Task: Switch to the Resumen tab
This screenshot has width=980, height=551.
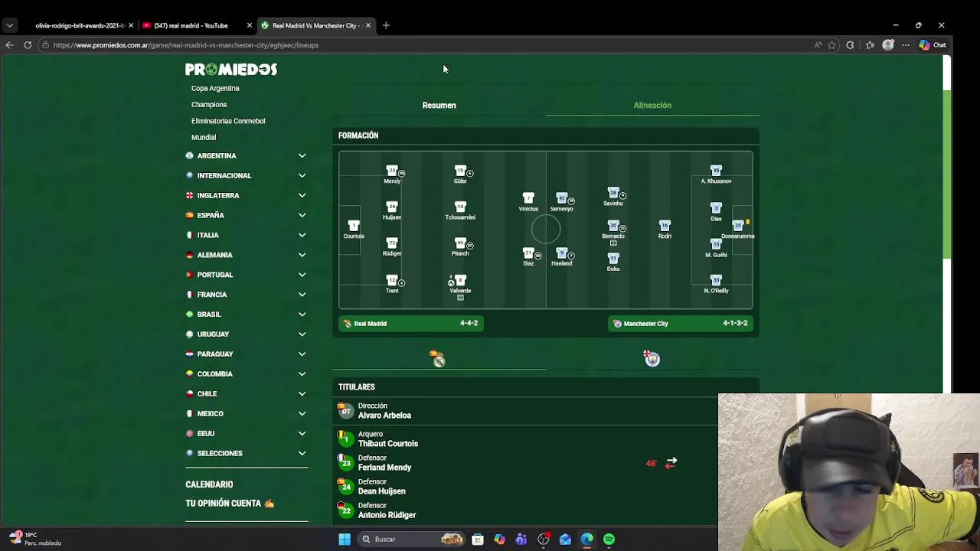Action: click(439, 106)
